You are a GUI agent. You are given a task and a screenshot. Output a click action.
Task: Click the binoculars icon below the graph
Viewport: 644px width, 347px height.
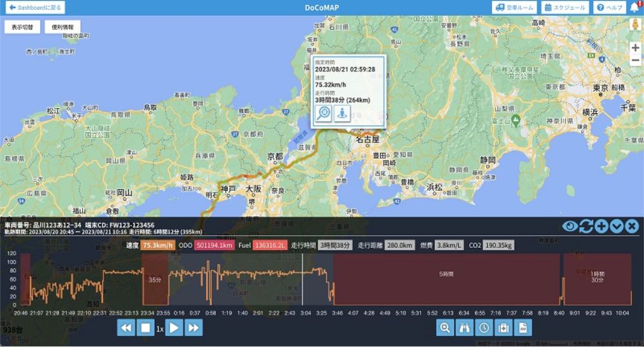(x=465, y=327)
